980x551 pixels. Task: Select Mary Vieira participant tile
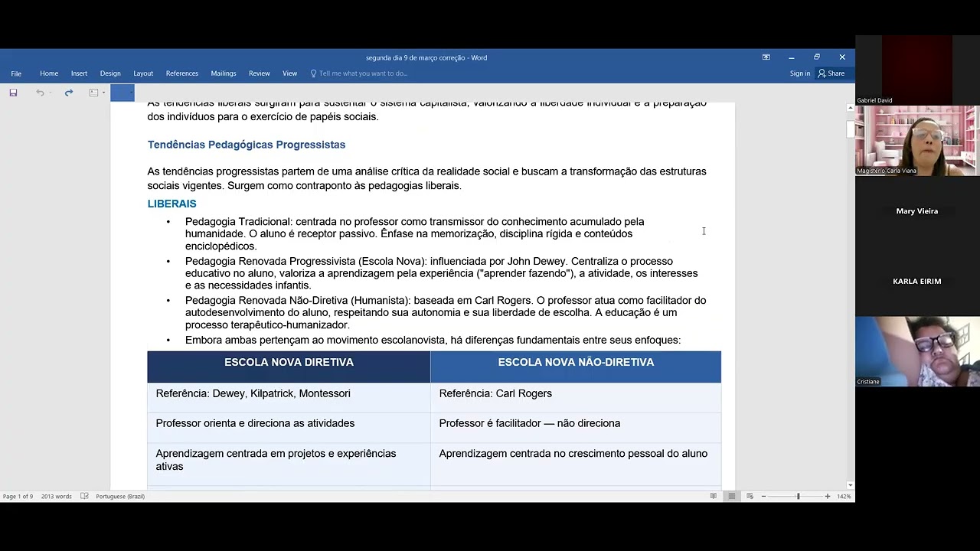click(917, 211)
